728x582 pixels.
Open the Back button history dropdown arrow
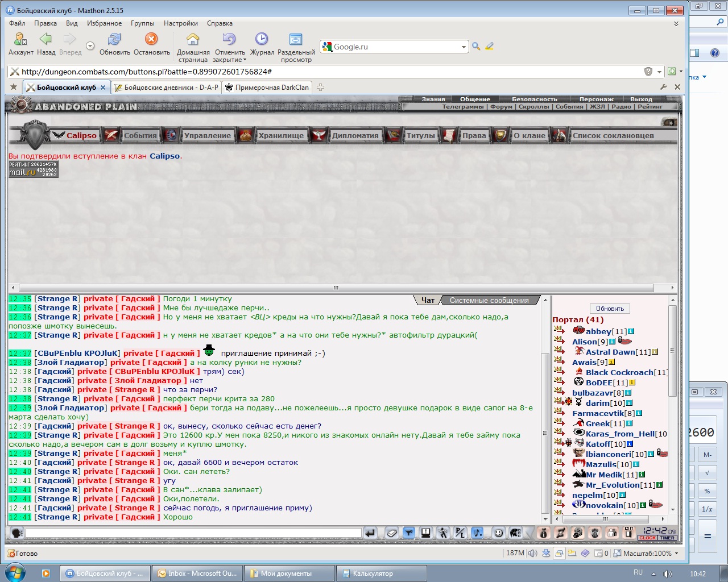coord(90,46)
